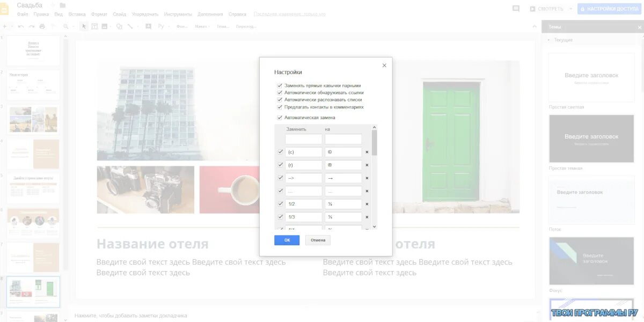Image resolution: width=644 pixels, height=322 pixels.
Task: Toggle 'Автоматически распознавать списки' checkbox
Action: tap(280, 99)
